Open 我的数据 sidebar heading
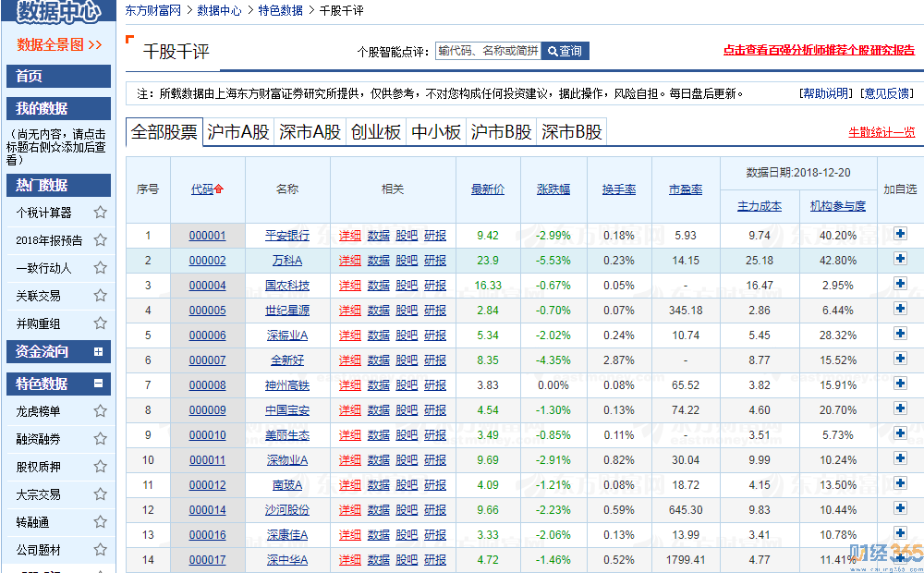Screen dimensions: 924x573 point(58,108)
